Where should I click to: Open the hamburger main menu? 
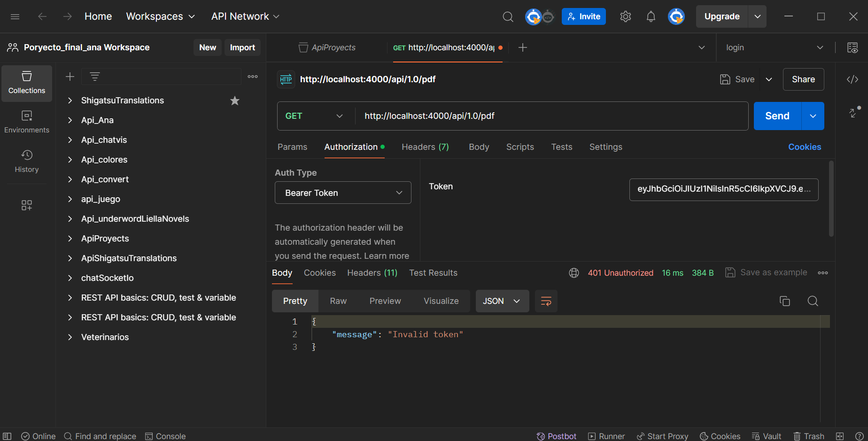click(x=15, y=16)
